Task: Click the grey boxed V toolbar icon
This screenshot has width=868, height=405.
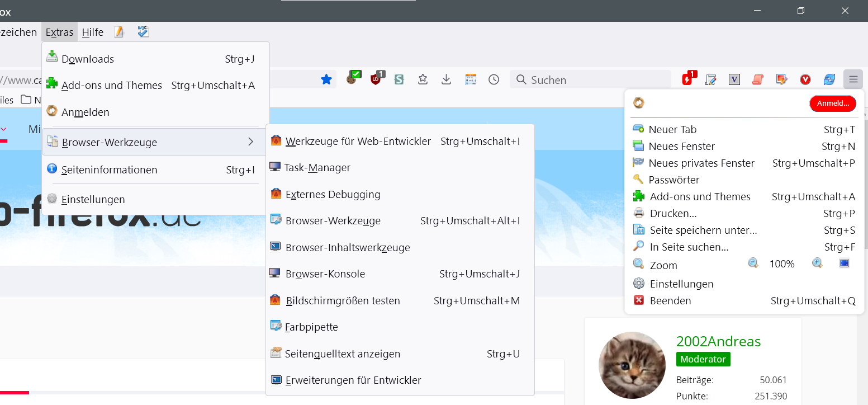Action: pos(734,80)
